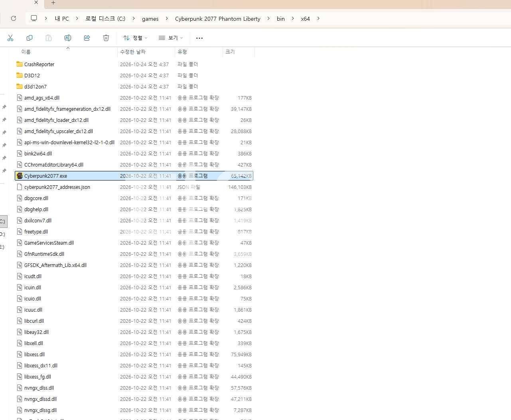Click the Copy icon in toolbar

[x=30, y=38]
